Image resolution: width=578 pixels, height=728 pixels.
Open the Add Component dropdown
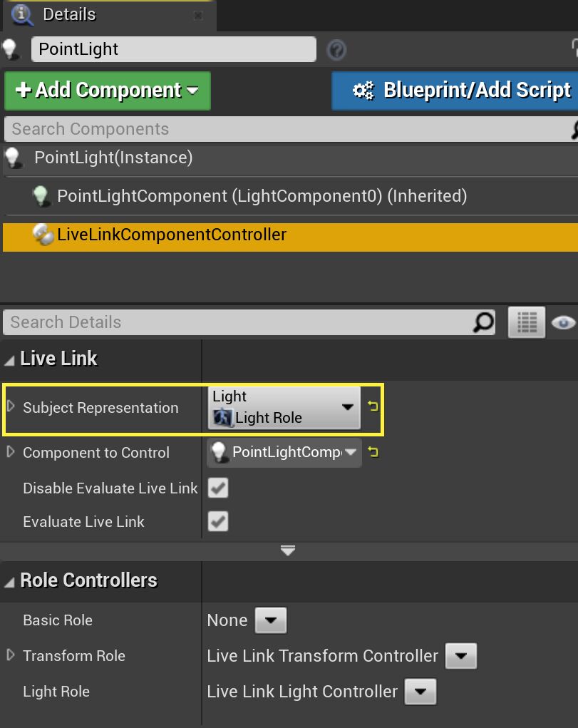107,91
